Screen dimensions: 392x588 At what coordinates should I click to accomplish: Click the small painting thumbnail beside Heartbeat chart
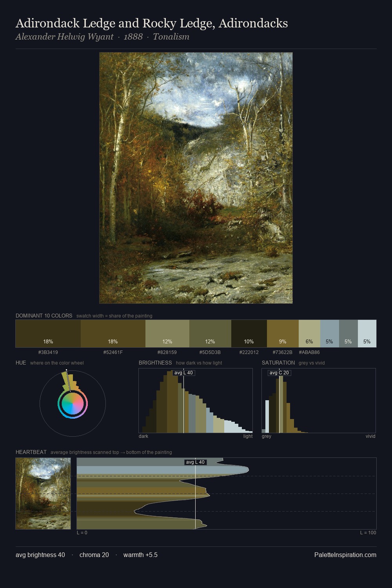[43, 494]
